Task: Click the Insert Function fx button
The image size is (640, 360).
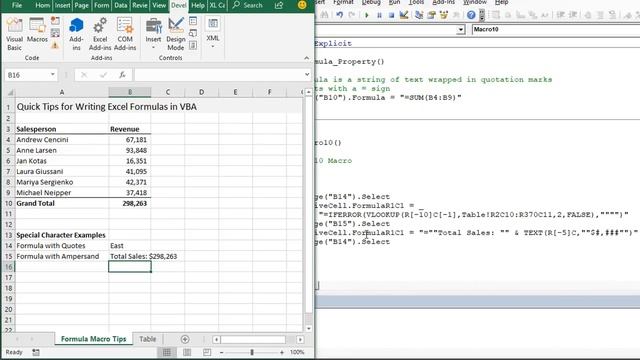Action: point(122,75)
